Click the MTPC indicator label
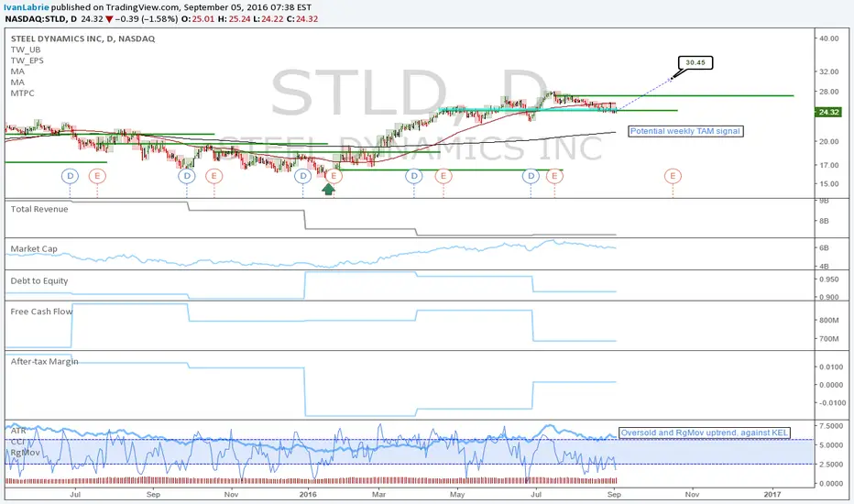854x504 pixels. coord(22,93)
